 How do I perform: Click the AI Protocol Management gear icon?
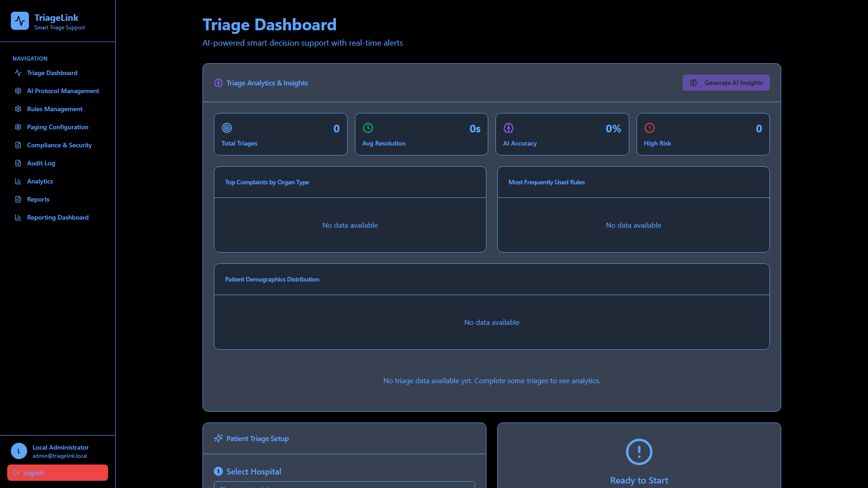18,91
